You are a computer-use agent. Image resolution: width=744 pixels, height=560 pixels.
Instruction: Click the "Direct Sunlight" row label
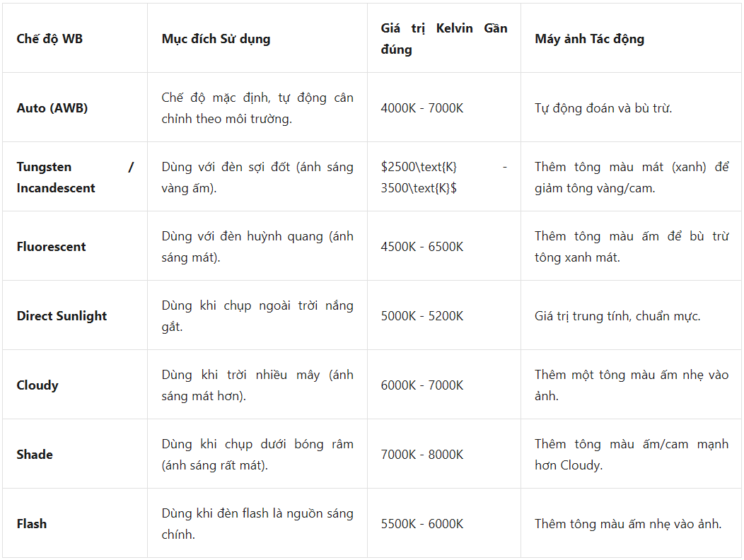(x=62, y=316)
